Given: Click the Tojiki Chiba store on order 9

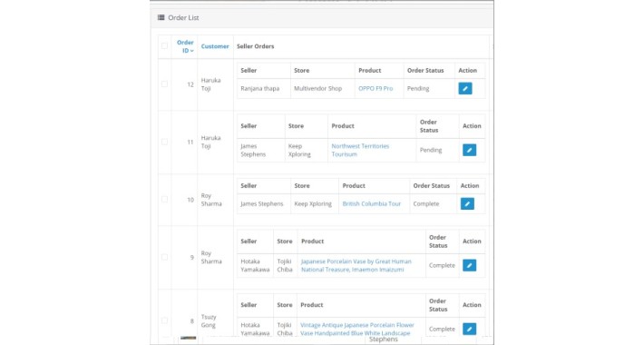Looking at the screenshot, I should coord(285,265).
